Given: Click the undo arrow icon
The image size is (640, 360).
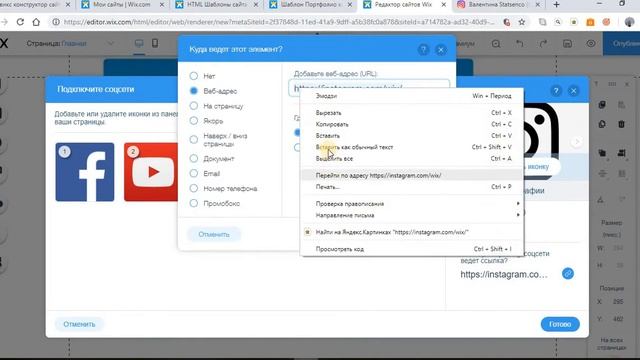Looking at the screenshot, I should click(x=519, y=43).
